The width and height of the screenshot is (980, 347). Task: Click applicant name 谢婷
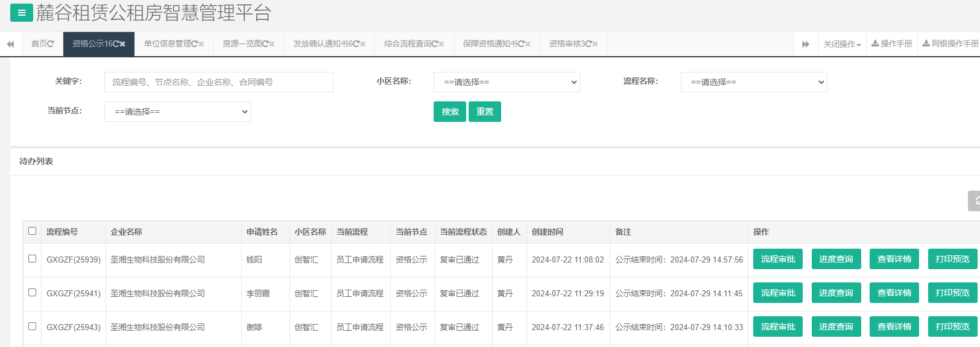click(x=254, y=327)
